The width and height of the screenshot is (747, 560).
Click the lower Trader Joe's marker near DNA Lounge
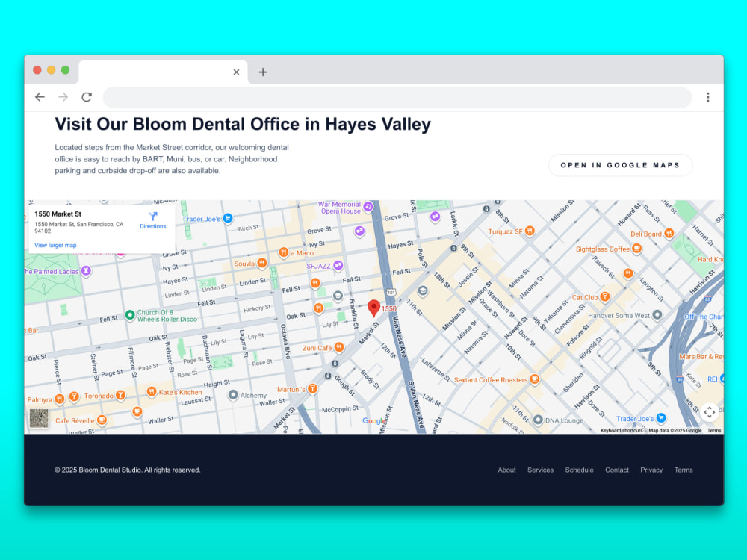661,418
